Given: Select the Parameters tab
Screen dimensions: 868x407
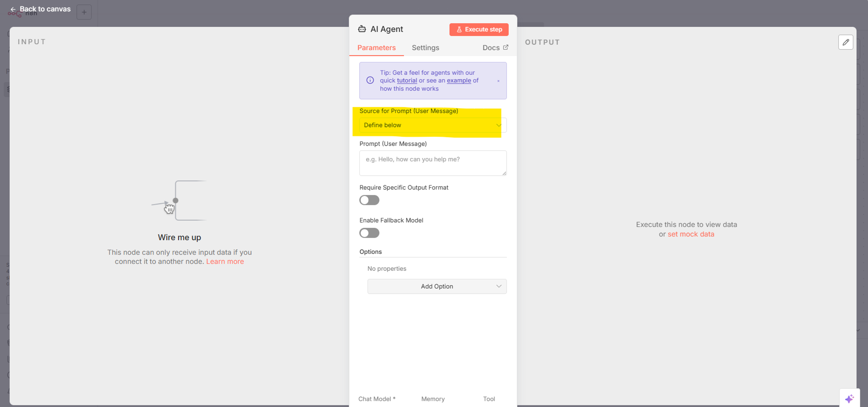Looking at the screenshot, I should (376, 48).
